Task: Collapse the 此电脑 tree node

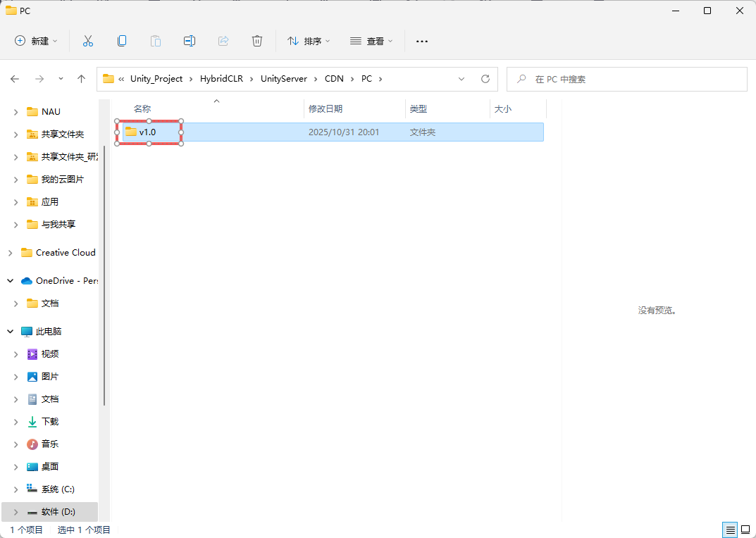Action: tap(10, 331)
